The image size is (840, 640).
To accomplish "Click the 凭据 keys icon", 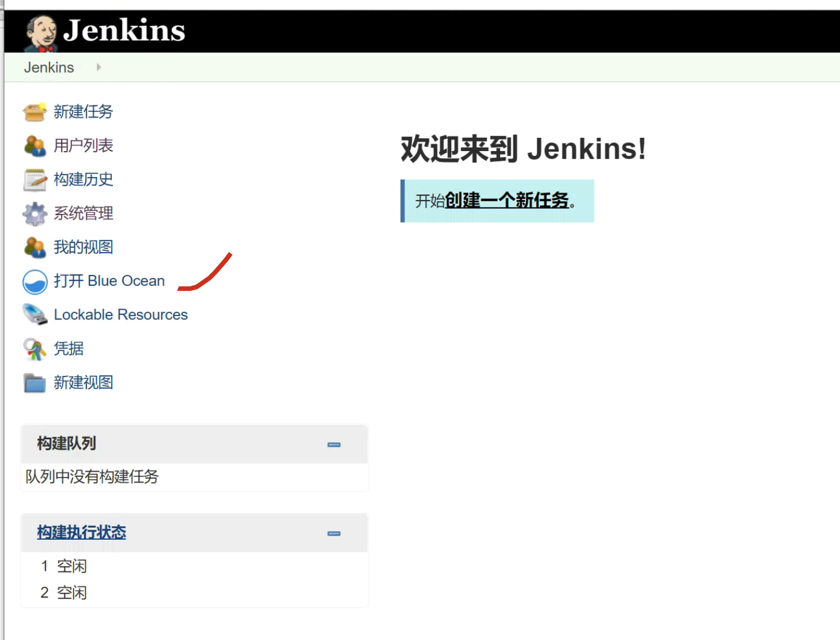I will click(x=35, y=349).
